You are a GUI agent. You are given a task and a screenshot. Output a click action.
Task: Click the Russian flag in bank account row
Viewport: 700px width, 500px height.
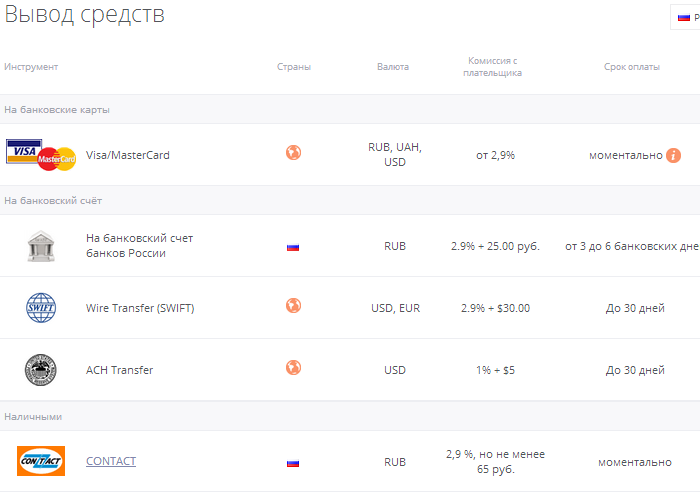[x=293, y=246]
